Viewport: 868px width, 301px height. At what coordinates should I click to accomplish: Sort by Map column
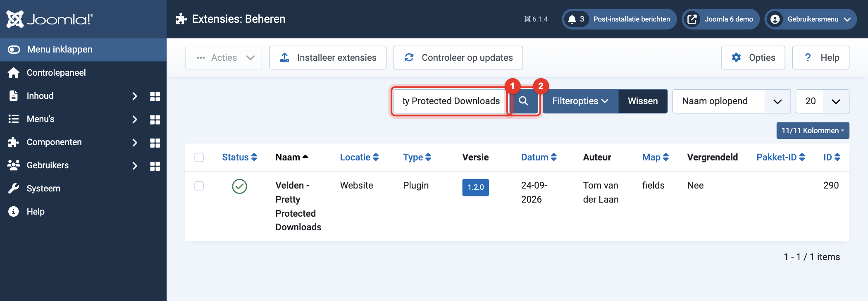click(x=655, y=157)
